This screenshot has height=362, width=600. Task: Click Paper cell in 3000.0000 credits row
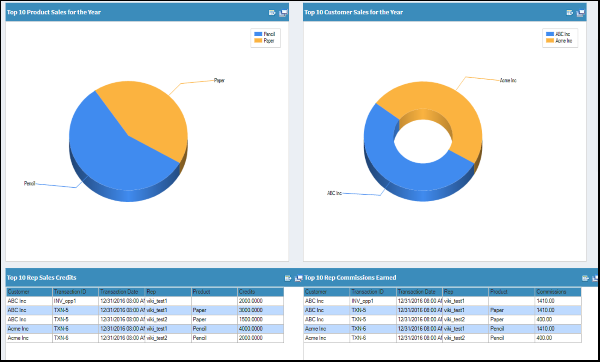pyautogui.click(x=214, y=310)
